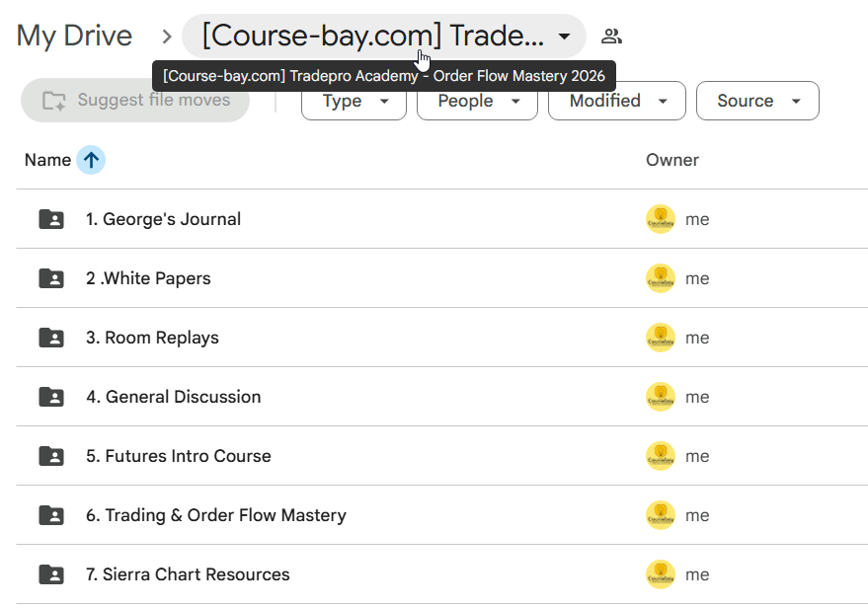This screenshot has height=608, width=868.
Task: Click owner avatar in General Discussion row
Action: (x=661, y=397)
